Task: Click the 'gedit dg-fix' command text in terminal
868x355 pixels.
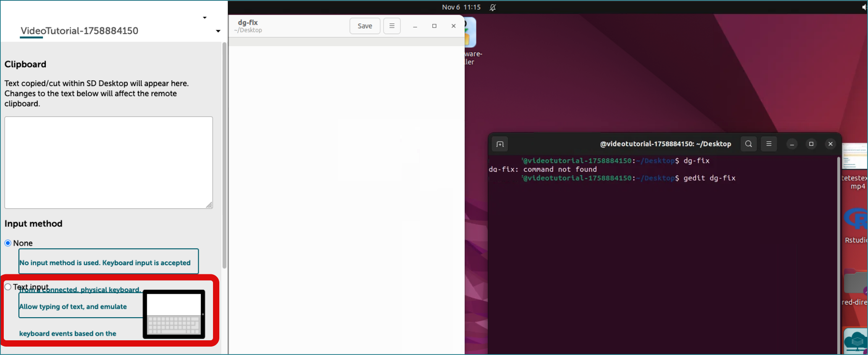Action: pos(709,178)
